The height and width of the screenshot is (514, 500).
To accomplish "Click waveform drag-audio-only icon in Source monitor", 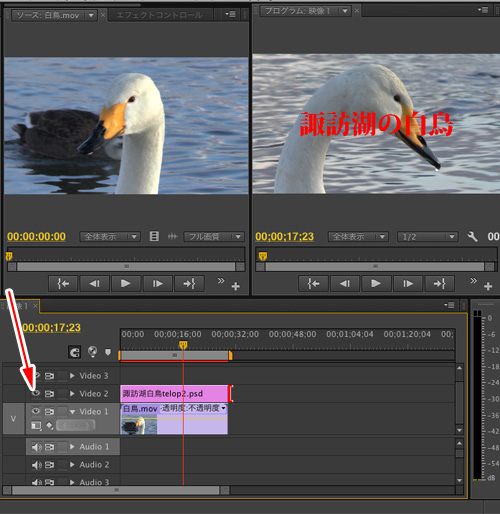I will (172, 237).
